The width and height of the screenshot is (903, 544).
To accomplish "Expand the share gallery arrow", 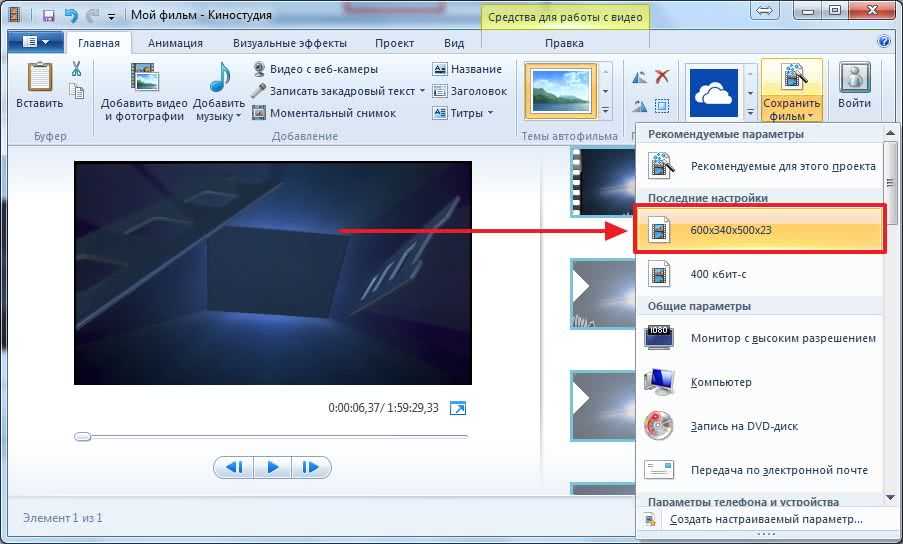I will (750, 112).
